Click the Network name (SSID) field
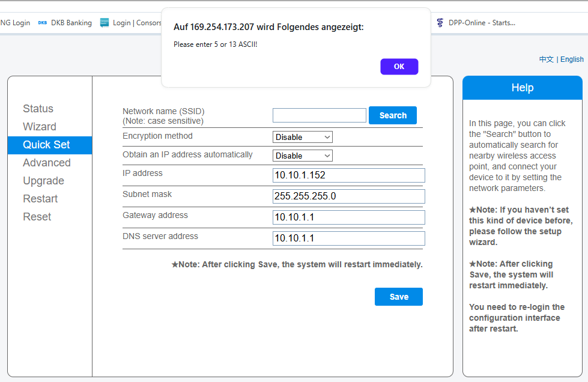Image resolution: width=588 pixels, height=382 pixels. [x=319, y=115]
